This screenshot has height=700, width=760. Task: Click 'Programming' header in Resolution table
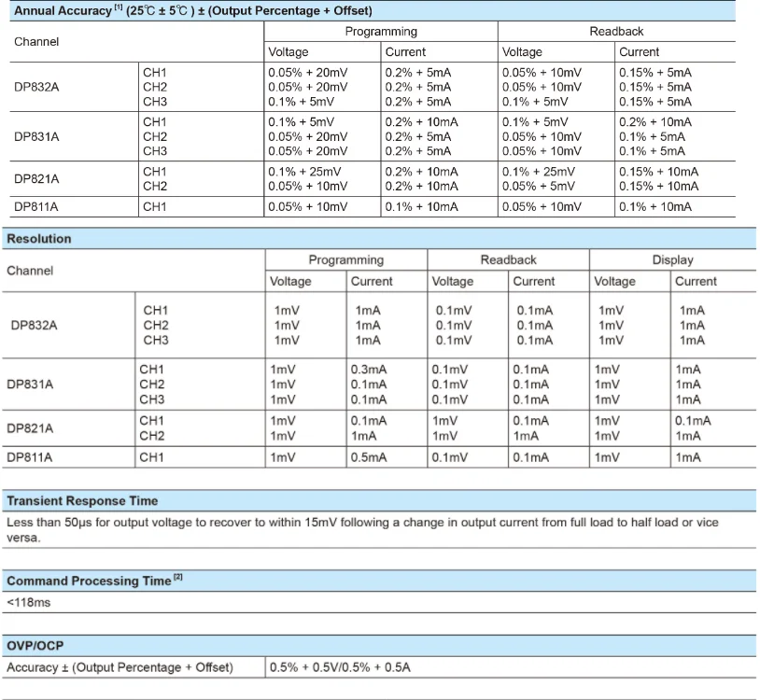[346, 260]
